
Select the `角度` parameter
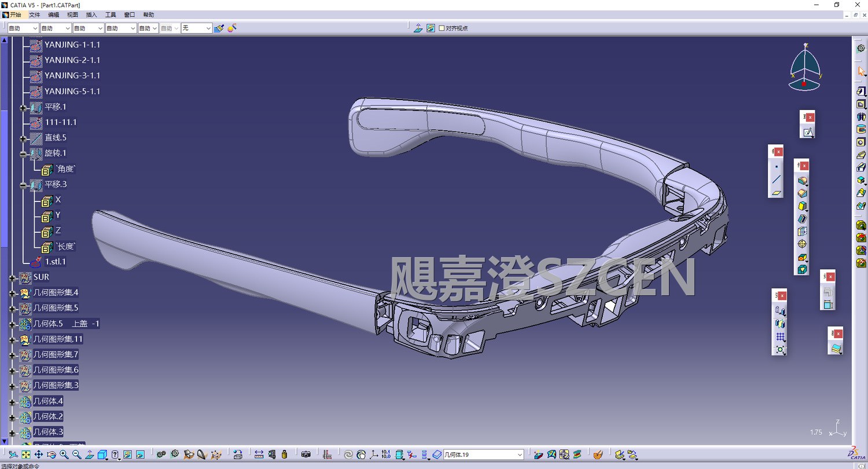[65, 169]
